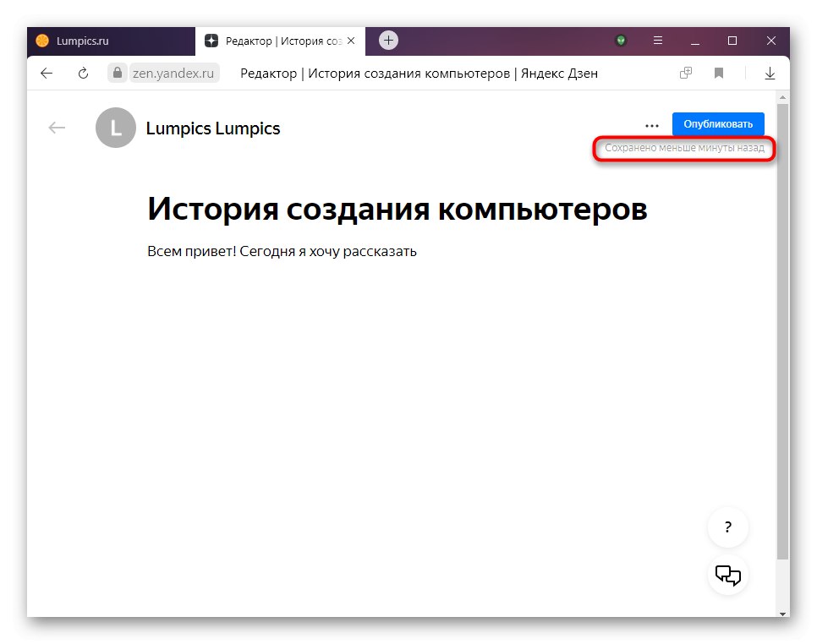Open the three-dot editor options menu
Screen dimensions: 817x644
(651, 124)
